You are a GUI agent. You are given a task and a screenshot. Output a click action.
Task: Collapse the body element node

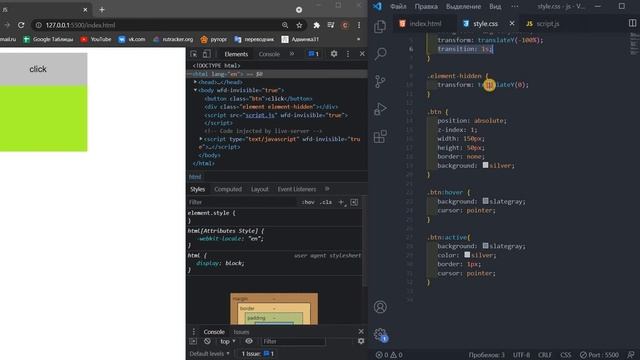click(196, 90)
